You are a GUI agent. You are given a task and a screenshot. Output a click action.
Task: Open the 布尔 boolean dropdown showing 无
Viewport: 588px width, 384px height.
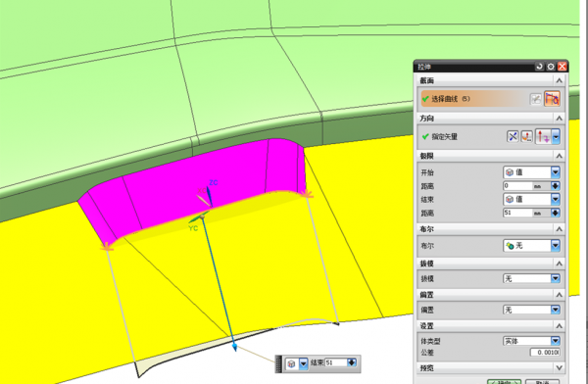coord(531,246)
